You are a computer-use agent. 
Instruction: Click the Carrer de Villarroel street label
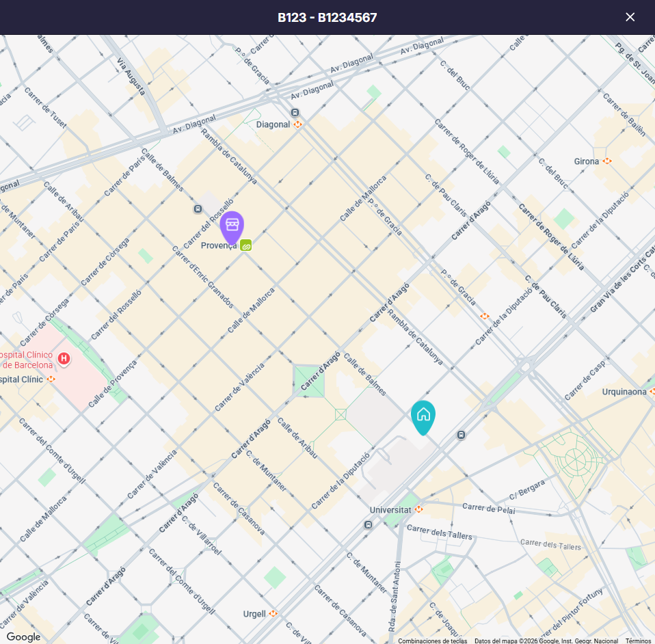[x=201, y=535]
